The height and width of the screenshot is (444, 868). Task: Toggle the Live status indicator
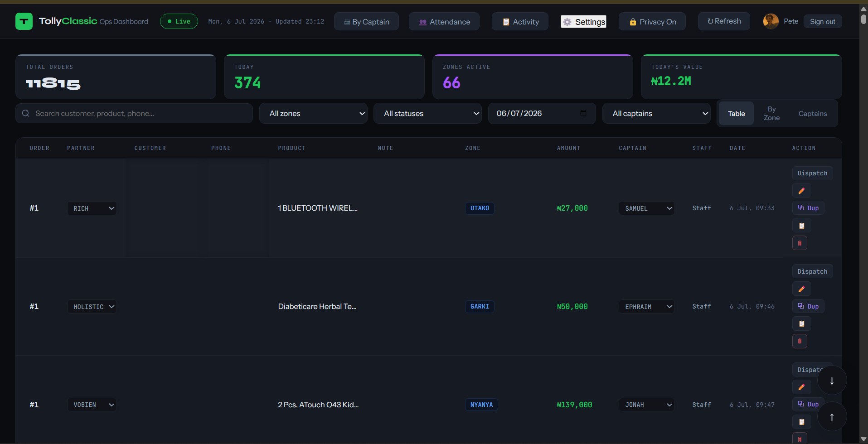179,21
